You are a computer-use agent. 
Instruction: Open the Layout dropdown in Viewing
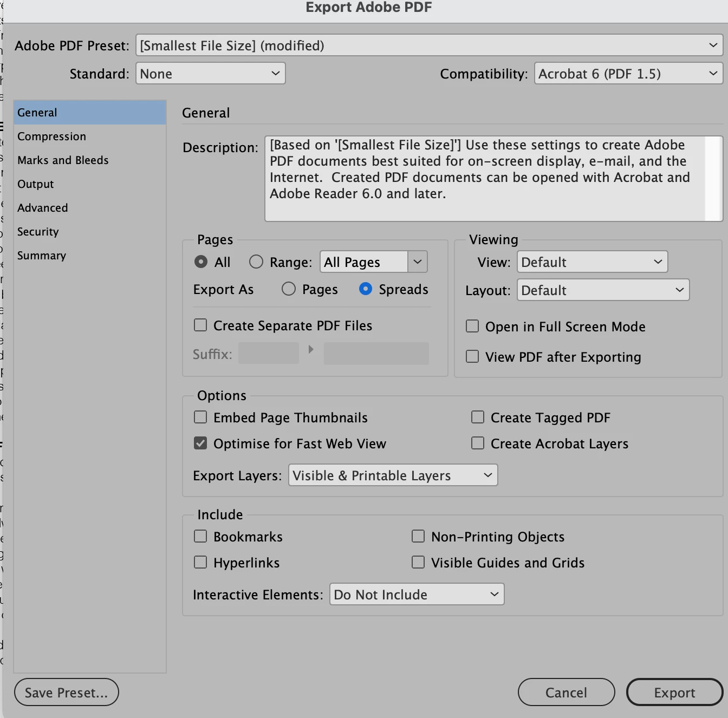pyautogui.click(x=603, y=290)
